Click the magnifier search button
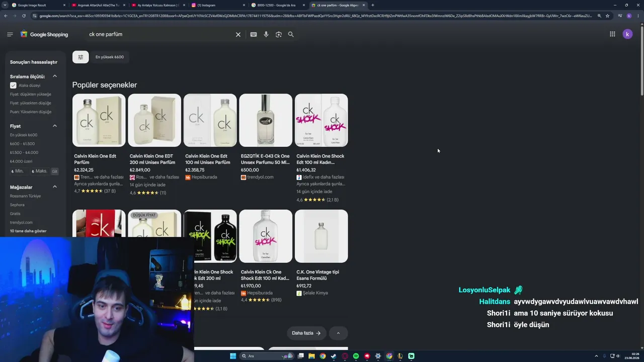644x362 pixels. click(291, 34)
